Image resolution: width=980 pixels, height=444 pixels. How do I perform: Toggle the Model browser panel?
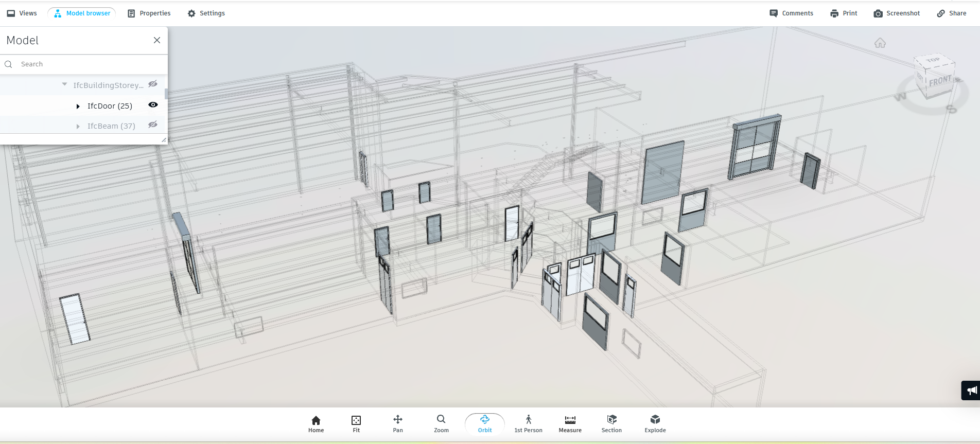click(x=82, y=13)
